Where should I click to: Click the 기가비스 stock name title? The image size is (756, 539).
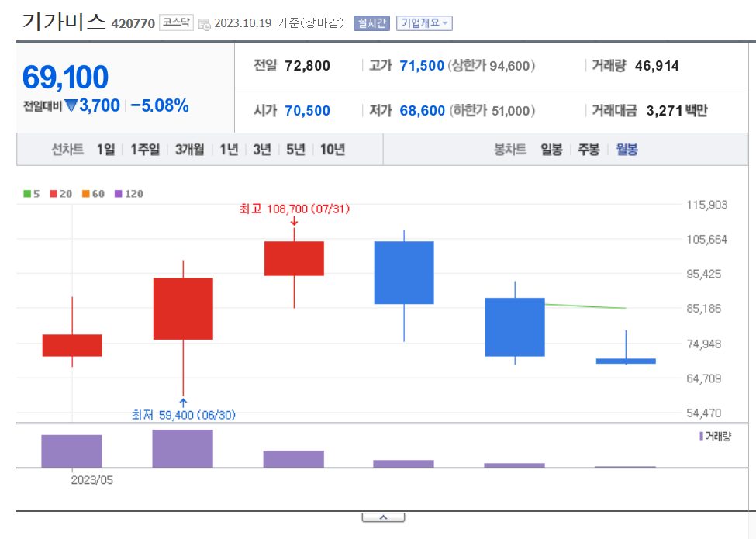(64, 22)
